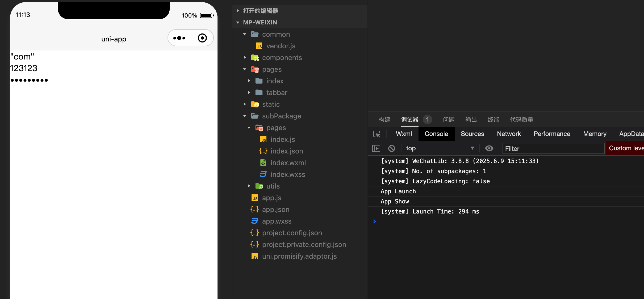Collapse the subPackage folder arrow
Image resolution: width=644 pixels, height=299 pixels.
coord(245,116)
